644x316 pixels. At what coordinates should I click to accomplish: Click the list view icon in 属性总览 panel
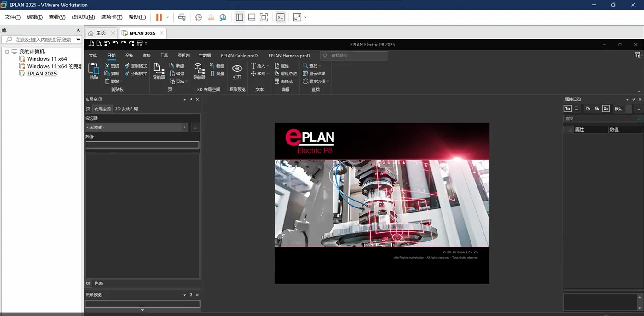[x=576, y=109]
